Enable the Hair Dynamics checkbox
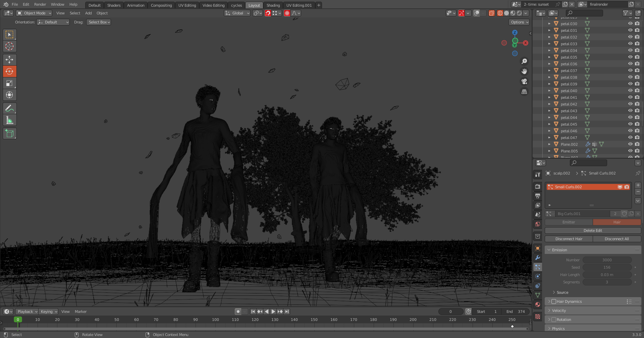This screenshot has width=644, height=338. click(554, 301)
